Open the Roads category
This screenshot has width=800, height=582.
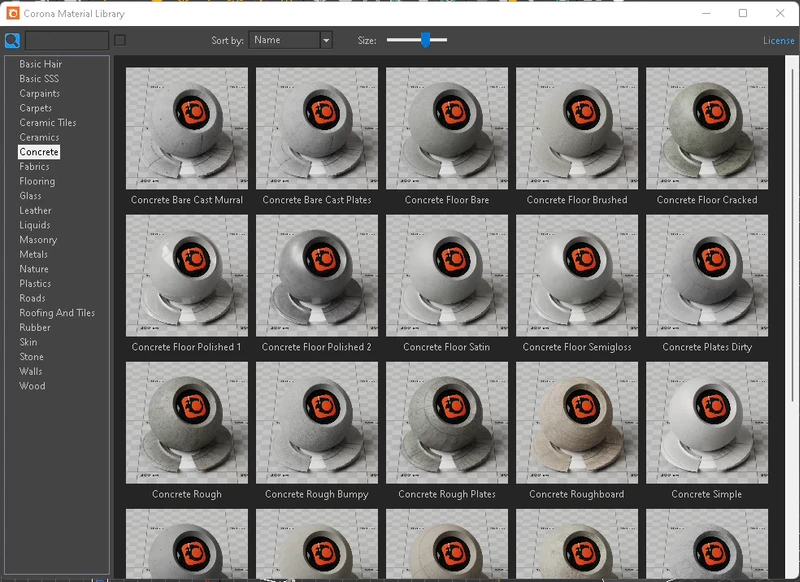click(33, 298)
